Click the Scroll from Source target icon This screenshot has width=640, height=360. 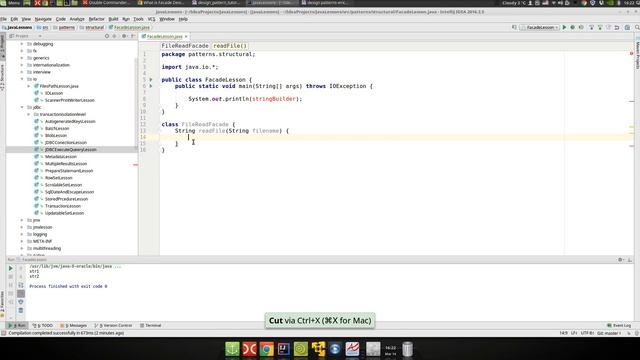pyautogui.click(x=107, y=36)
